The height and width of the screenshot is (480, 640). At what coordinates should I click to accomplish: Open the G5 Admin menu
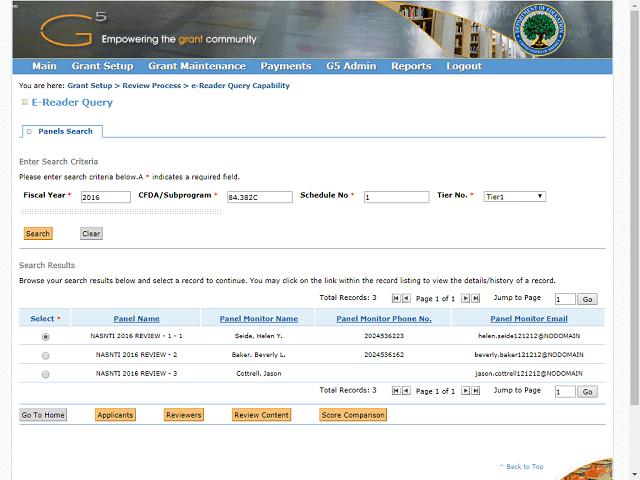tap(351, 66)
